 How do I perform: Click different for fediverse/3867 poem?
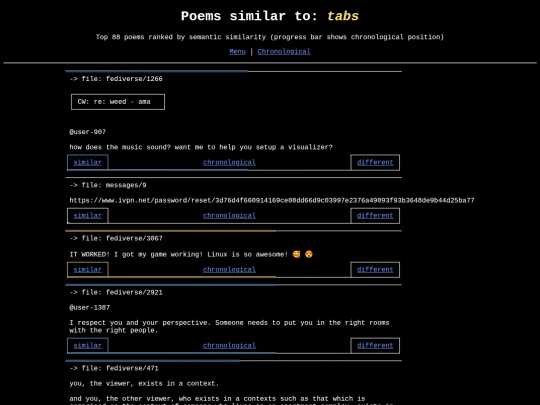point(375,270)
